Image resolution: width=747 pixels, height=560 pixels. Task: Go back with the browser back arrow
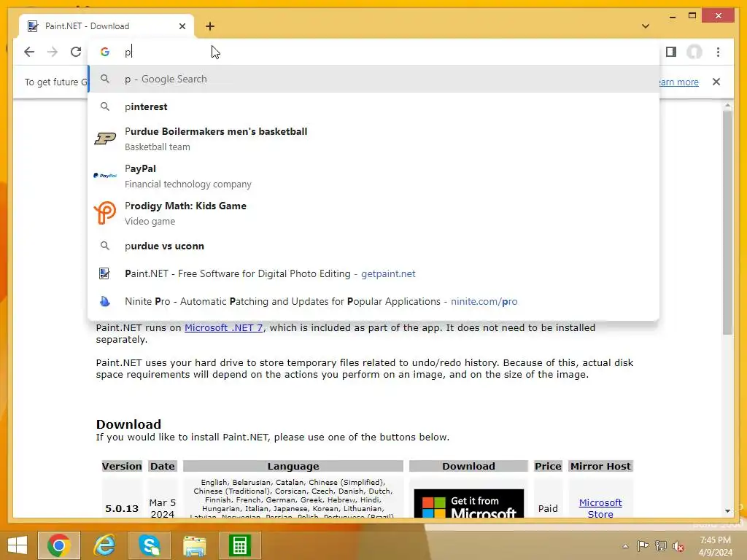click(29, 52)
